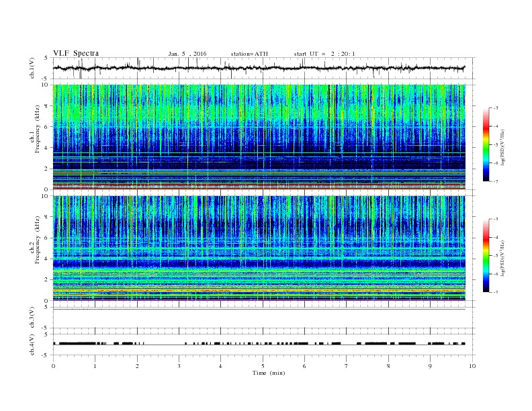Screen dimensions: 532x411
Task: Click the ch.2 PSD color bar
Action: coord(486,255)
